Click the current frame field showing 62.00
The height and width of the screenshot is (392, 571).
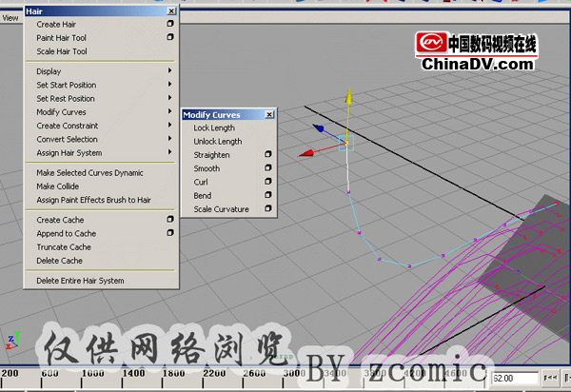coord(515,378)
